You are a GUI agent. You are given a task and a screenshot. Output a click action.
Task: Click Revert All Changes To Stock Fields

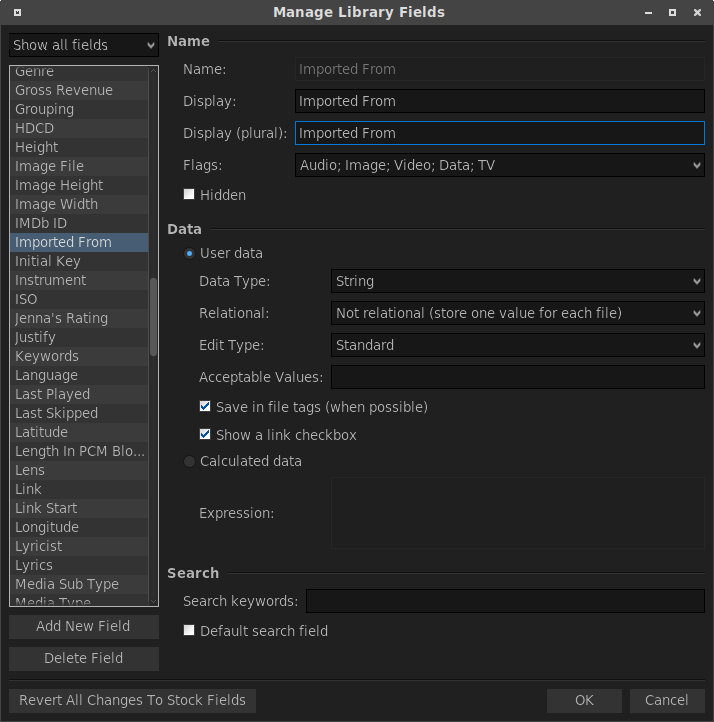click(x=132, y=700)
